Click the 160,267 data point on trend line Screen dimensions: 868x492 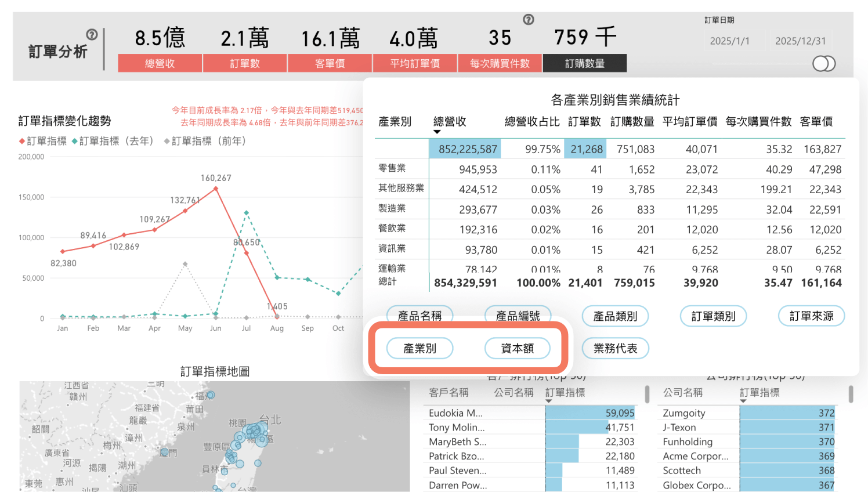tap(216, 188)
